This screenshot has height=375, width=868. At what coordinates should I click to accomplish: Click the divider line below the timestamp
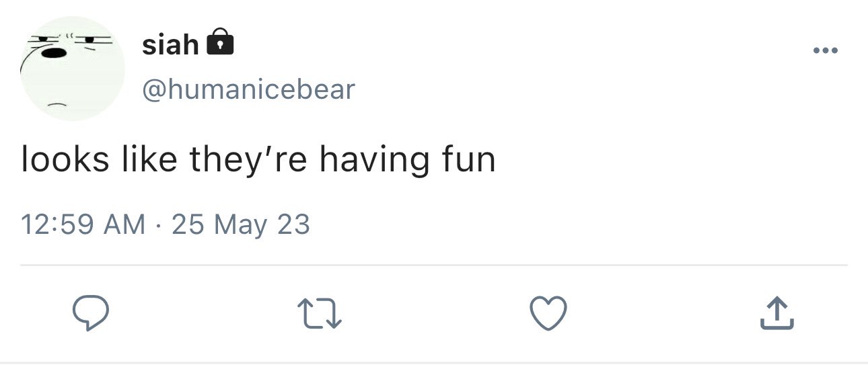tap(434, 265)
